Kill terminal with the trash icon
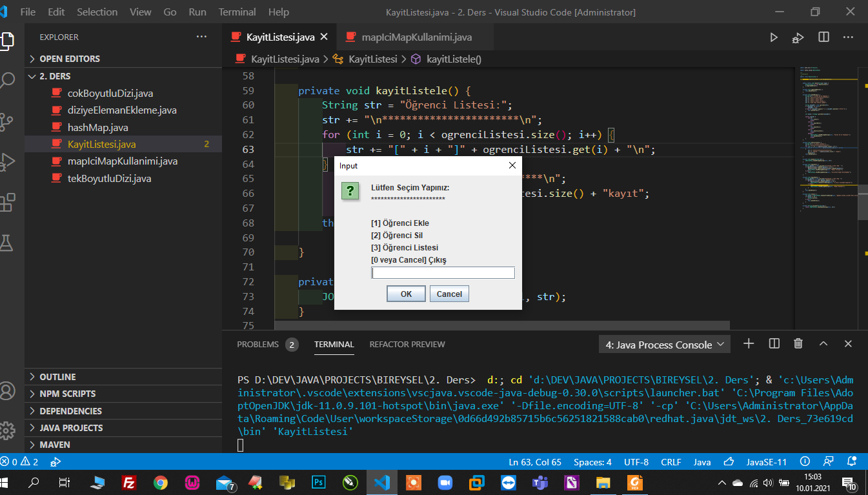 (798, 344)
